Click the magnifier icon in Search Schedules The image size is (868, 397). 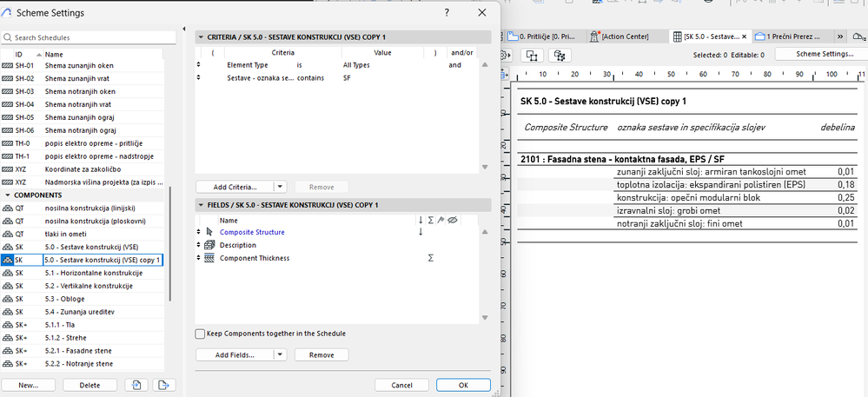tap(8, 37)
